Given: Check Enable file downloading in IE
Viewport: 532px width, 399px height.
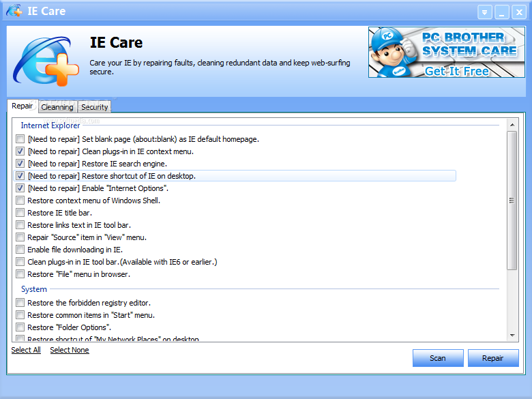Looking at the screenshot, I should tap(20, 250).
